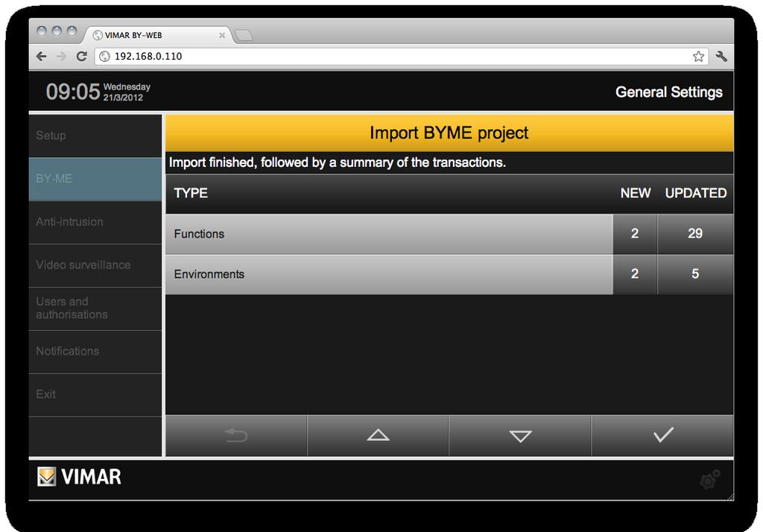Click the UPDATED column header
The width and height of the screenshot is (763, 532).
696,193
